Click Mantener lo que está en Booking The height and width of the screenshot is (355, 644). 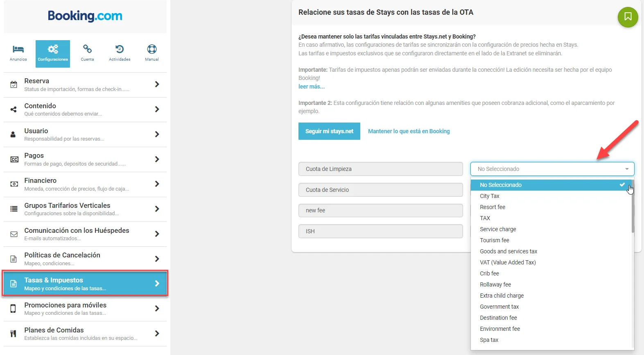[x=409, y=131]
